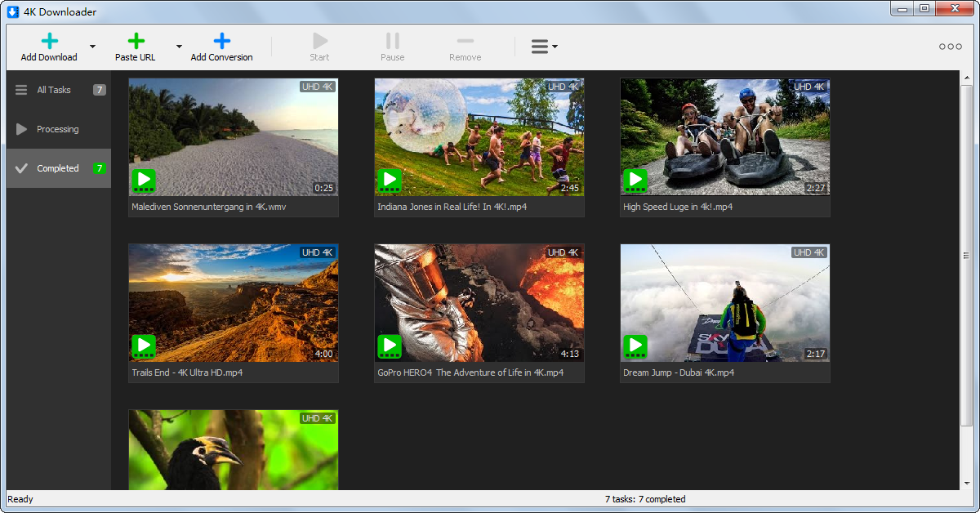Open the hamburger view menu dropdown
This screenshot has height=513, width=980.
[x=544, y=47]
